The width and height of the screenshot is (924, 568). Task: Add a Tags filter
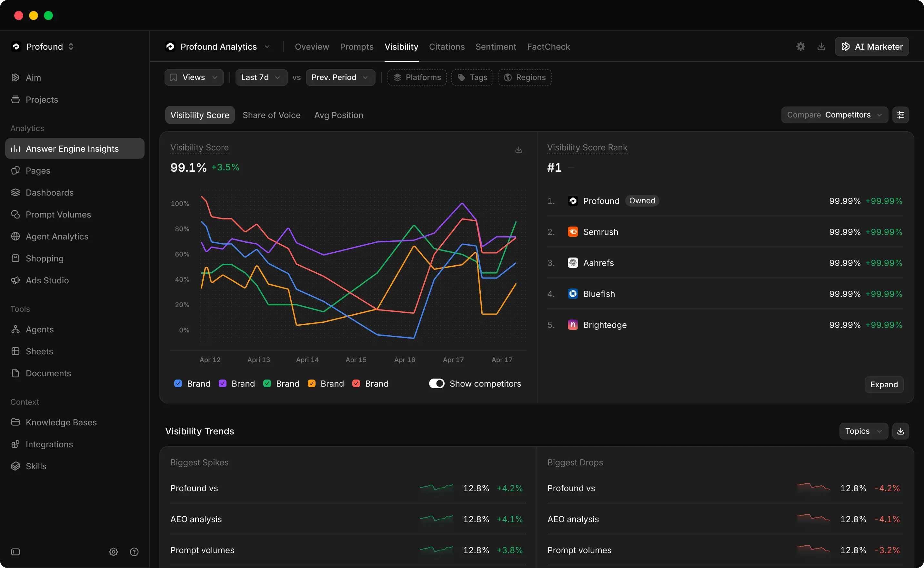point(472,77)
